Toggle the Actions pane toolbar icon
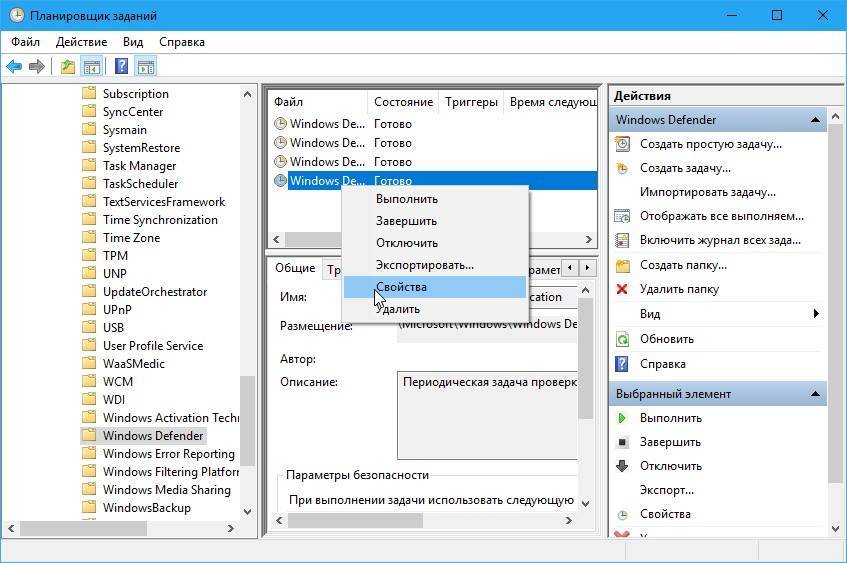847x563 pixels. 146,67
